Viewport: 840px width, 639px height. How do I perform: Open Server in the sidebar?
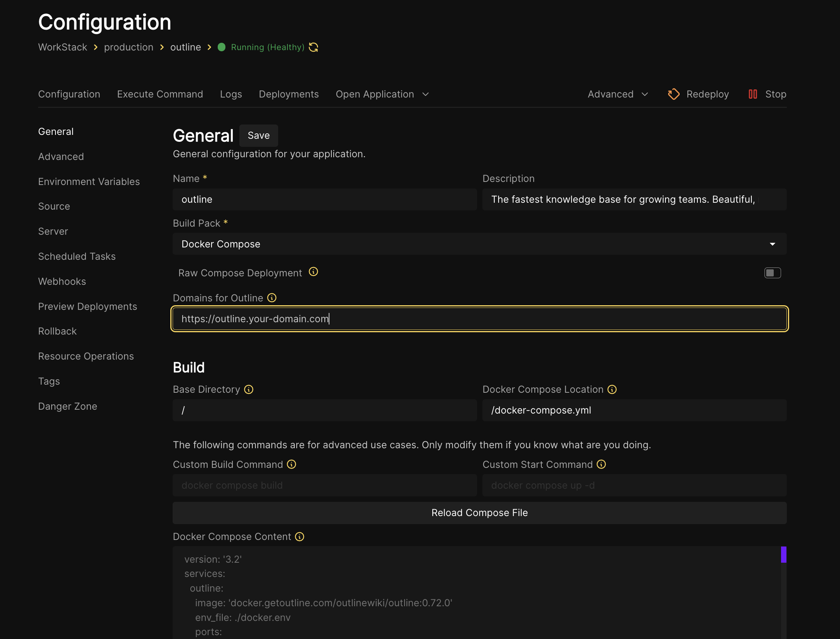click(53, 232)
